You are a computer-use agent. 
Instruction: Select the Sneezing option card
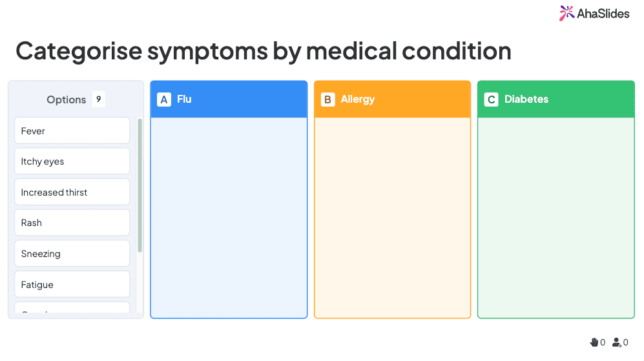[72, 254]
